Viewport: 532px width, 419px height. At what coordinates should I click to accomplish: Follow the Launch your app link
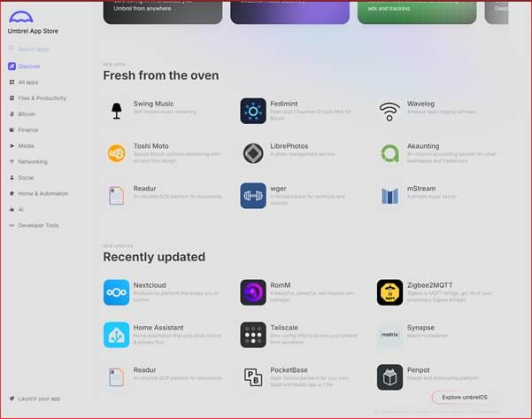point(35,399)
